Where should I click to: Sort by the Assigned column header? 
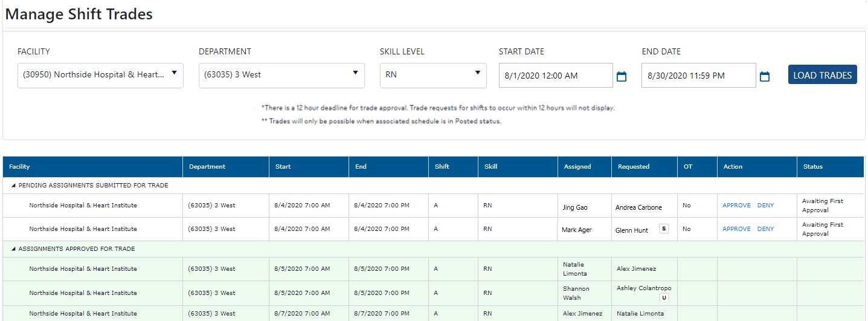coord(577,167)
